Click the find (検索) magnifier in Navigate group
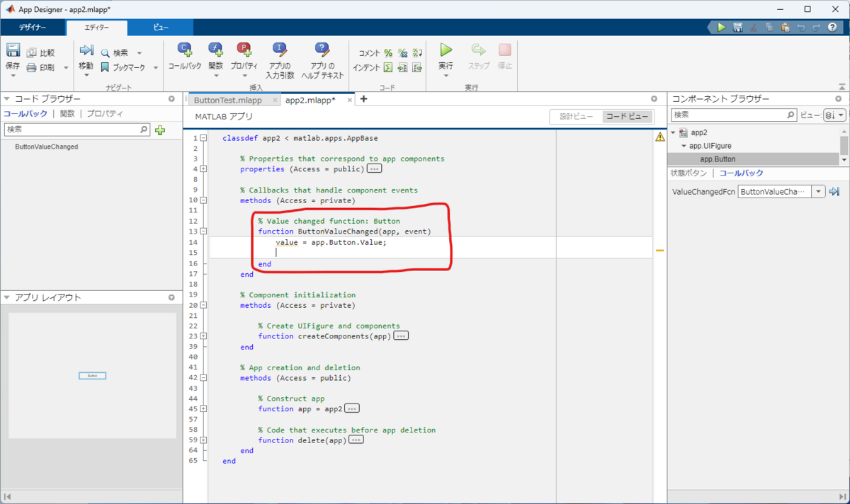 [106, 53]
